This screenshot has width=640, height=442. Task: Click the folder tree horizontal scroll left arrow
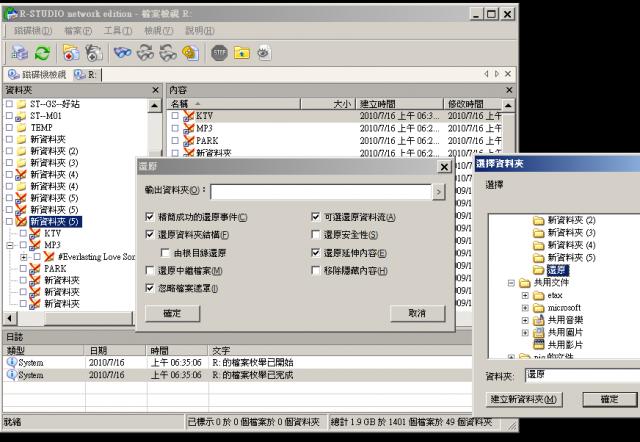[10, 318]
